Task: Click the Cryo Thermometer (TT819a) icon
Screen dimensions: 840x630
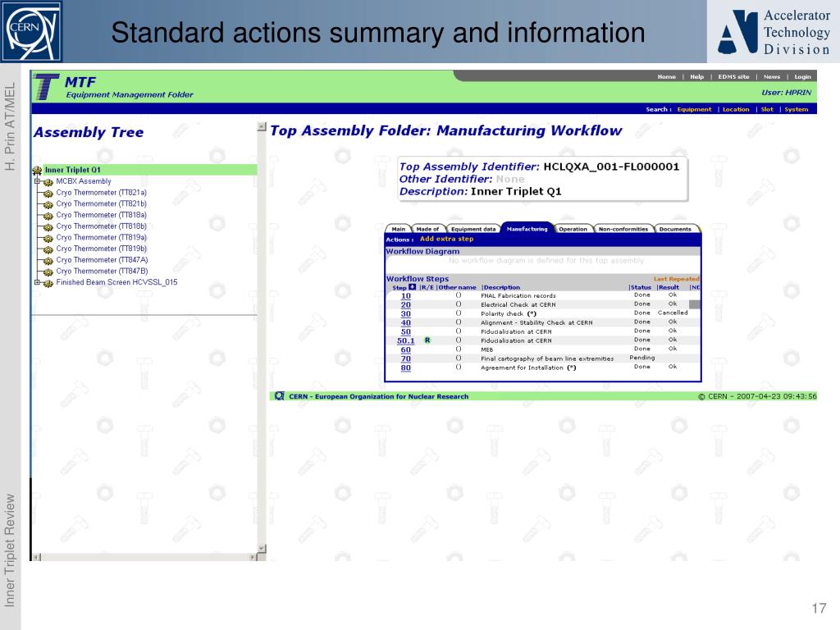Action: coord(48,239)
